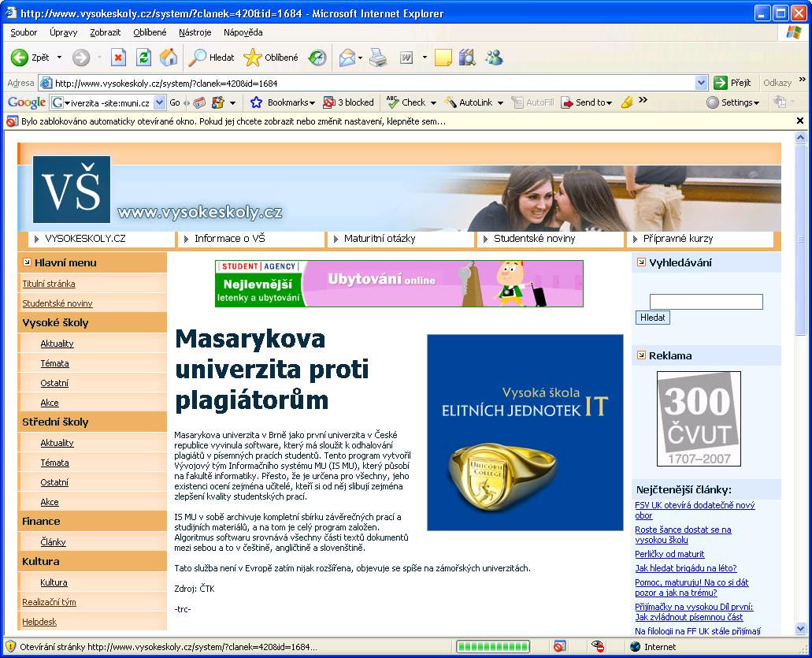
Task: Click the yellow note toolbar icon
Action: click(443, 58)
